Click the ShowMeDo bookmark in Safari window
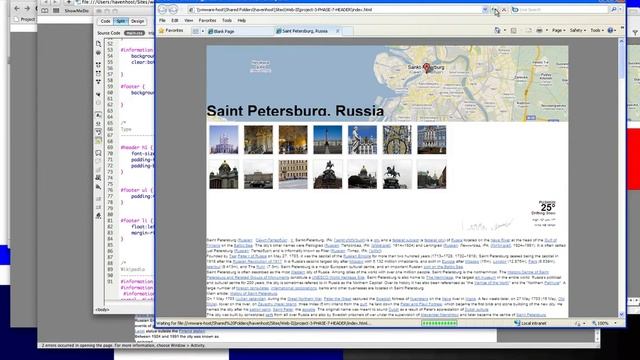Viewport: 640px width, 360px height. (x=76, y=11)
